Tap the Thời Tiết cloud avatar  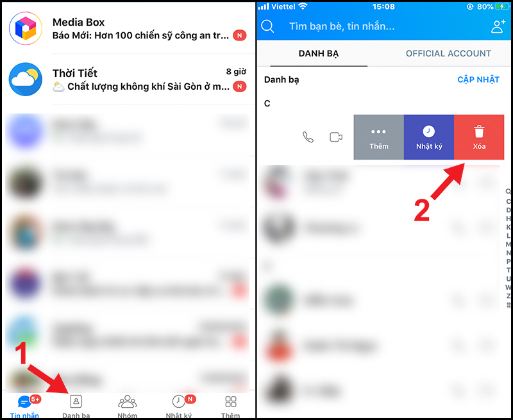coord(26,79)
